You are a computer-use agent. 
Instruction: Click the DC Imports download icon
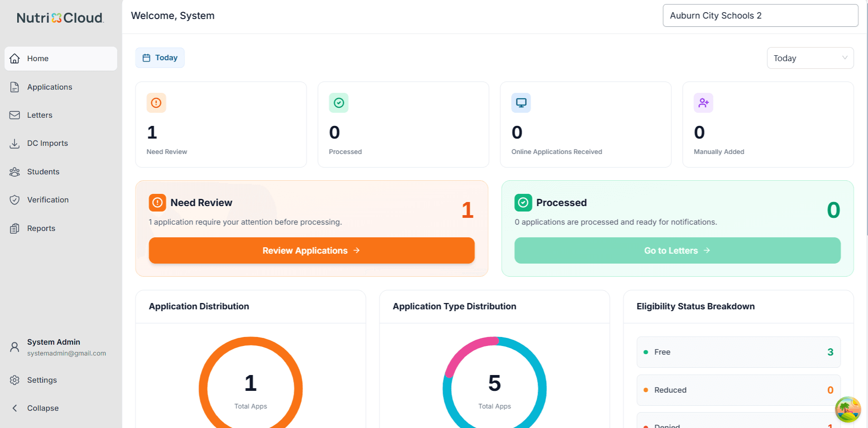(14, 144)
